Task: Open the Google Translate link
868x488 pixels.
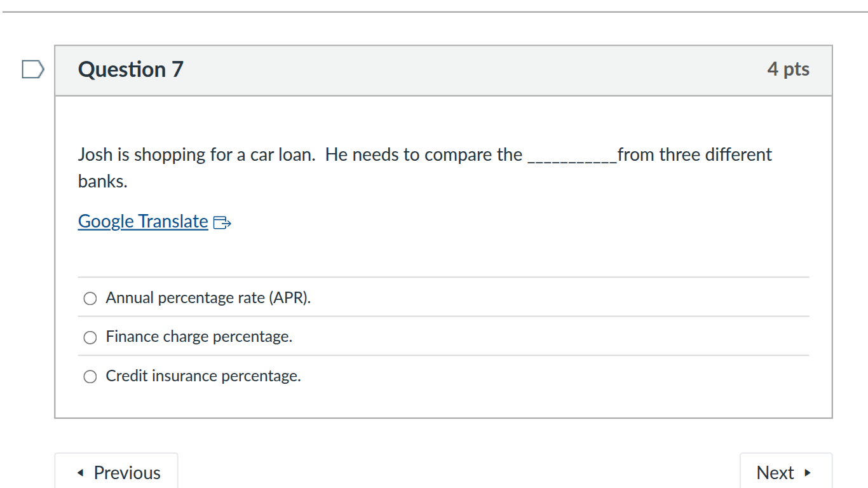Action: (x=142, y=221)
